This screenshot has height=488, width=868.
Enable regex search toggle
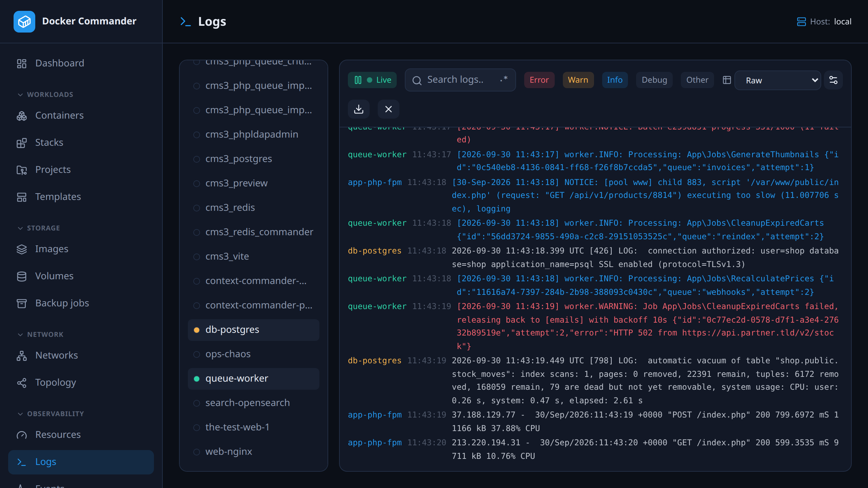(504, 80)
